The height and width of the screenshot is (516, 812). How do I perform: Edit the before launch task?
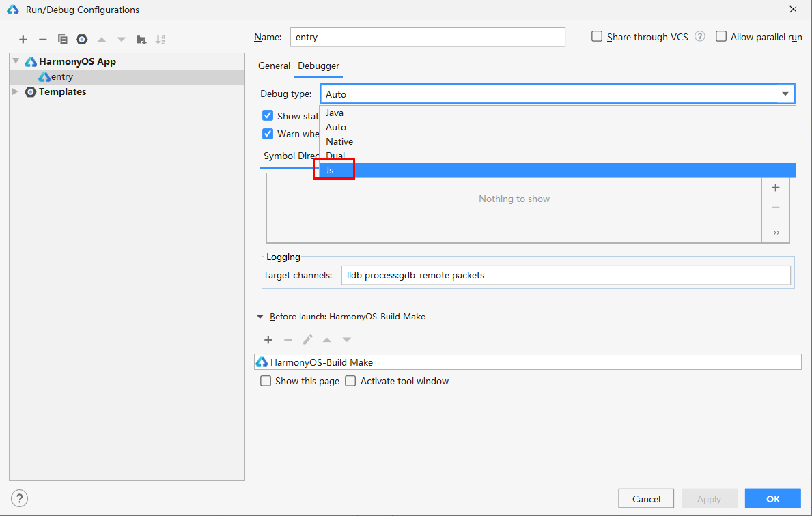tap(307, 340)
